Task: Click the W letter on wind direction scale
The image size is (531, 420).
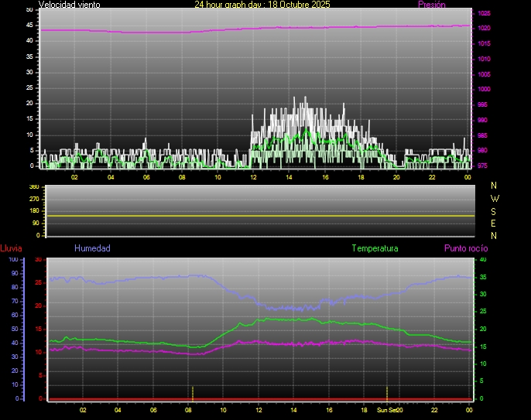Action: 495,198
